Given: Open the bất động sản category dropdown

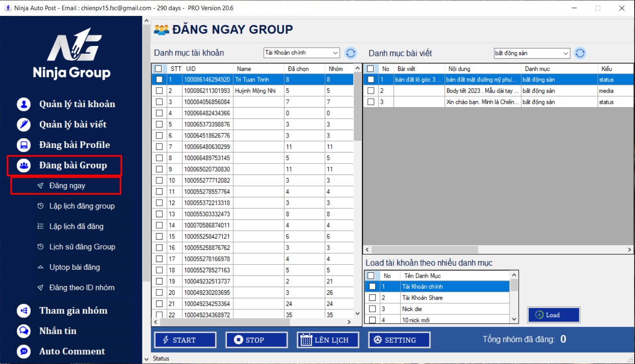Looking at the screenshot, I should coord(532,53).
